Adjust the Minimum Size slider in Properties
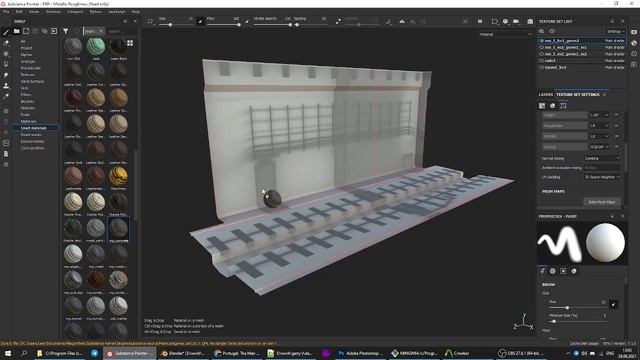Viewport: 640px width, 360px height. coord(577,321)
